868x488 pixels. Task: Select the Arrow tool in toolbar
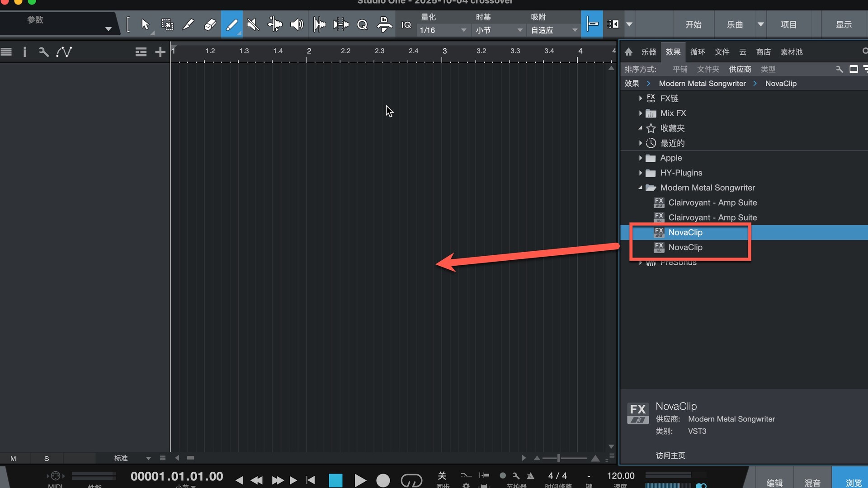145,24
